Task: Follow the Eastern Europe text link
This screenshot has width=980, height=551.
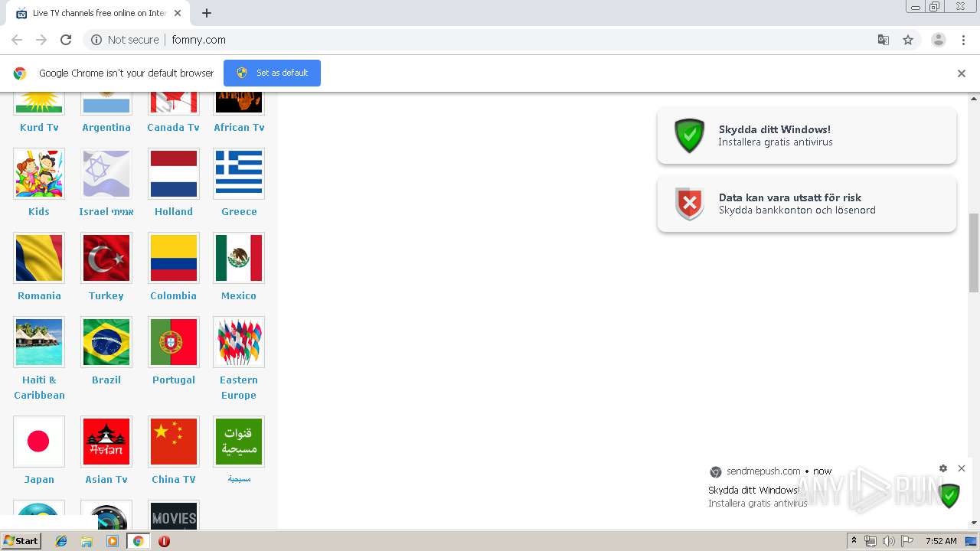Action: [x=239, y=388]
